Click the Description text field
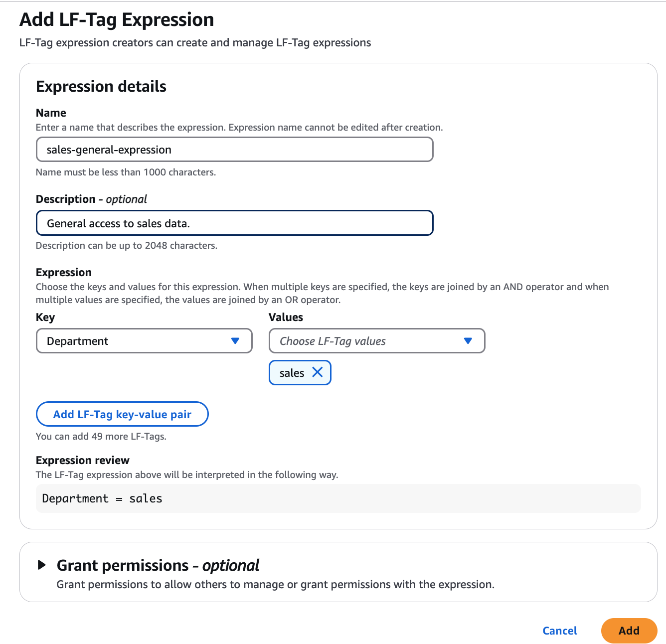666x644 pixels. 234,223
